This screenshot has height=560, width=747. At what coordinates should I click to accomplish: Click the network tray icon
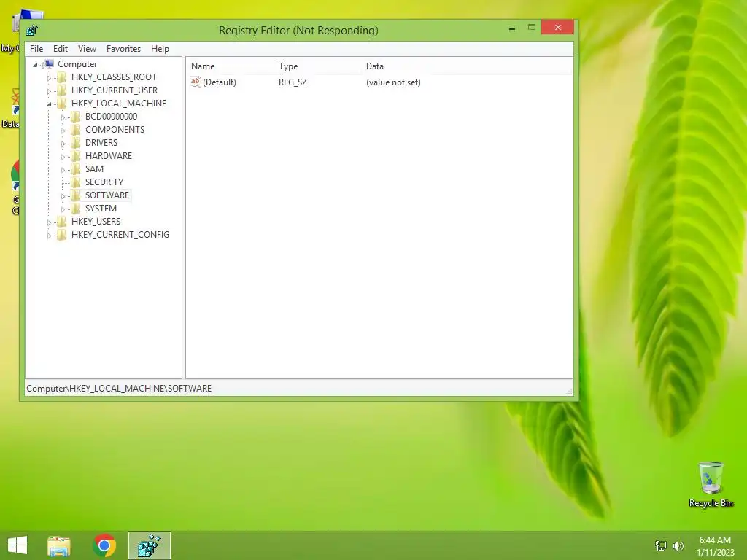click(x=661, y=545)
